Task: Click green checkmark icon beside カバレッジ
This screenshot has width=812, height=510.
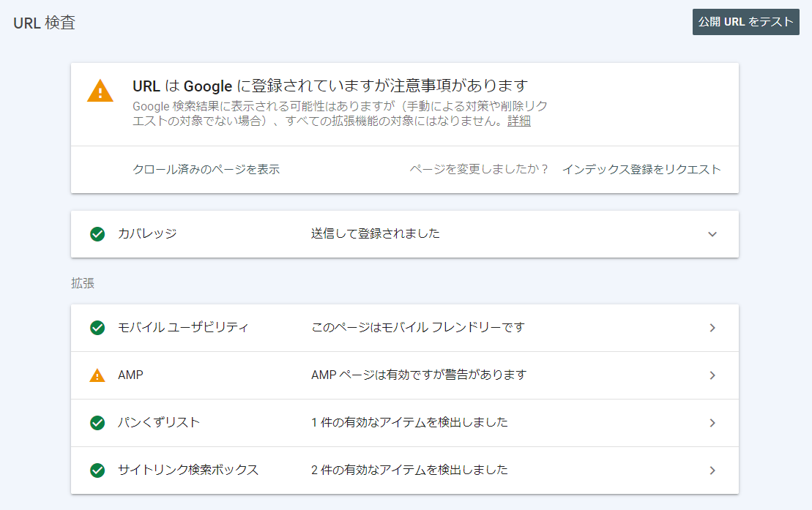Action: click(97, 234)
